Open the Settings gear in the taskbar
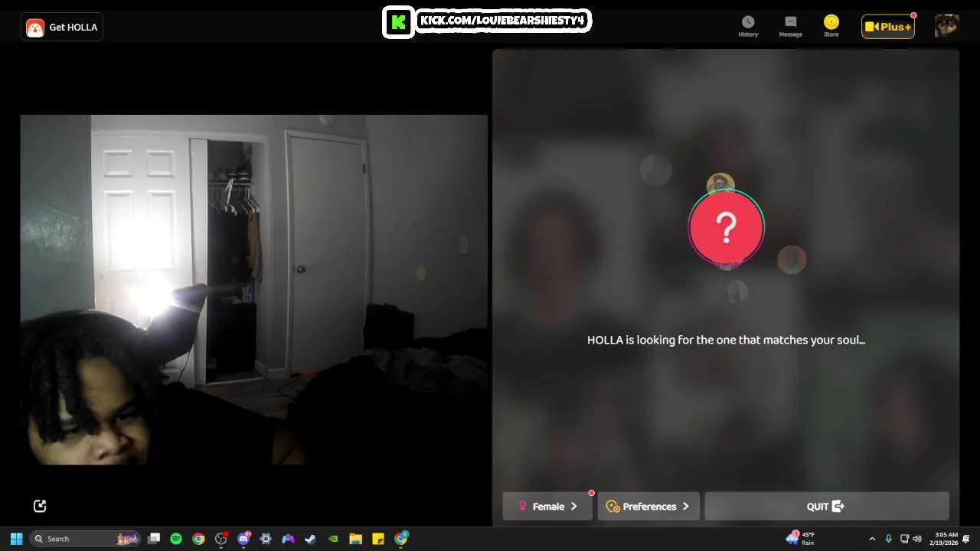Screen dimensions: 980x551 pyautogui.click(x=266, y=539)
